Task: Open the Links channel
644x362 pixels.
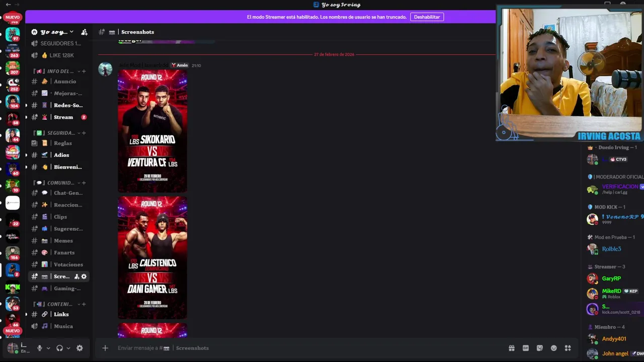Action: pos(59,314)
